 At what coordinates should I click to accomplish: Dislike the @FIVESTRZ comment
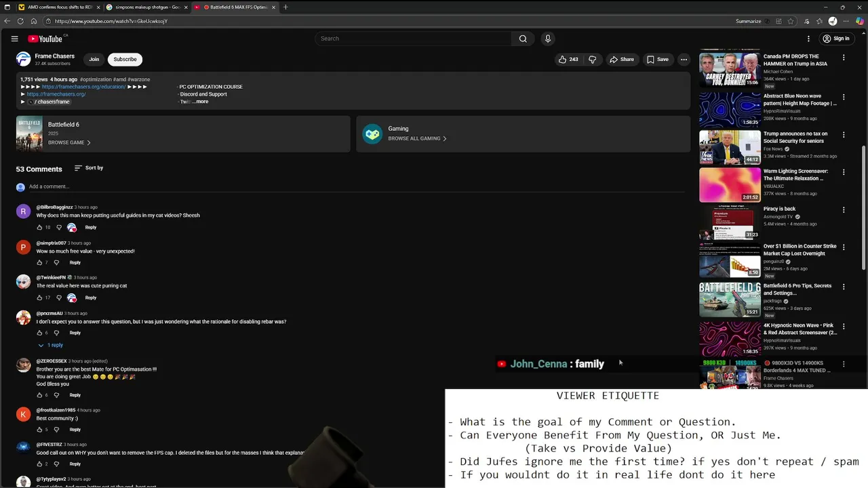(56, 464)
